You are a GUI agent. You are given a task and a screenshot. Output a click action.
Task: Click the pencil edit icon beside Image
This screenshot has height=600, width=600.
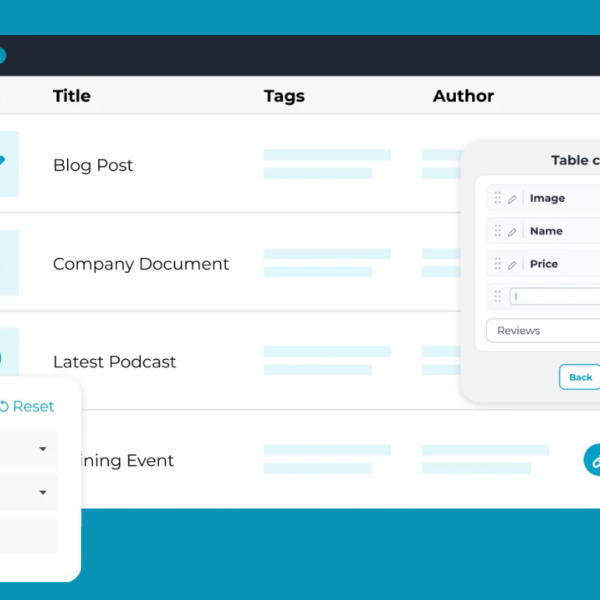pos(512,199)
